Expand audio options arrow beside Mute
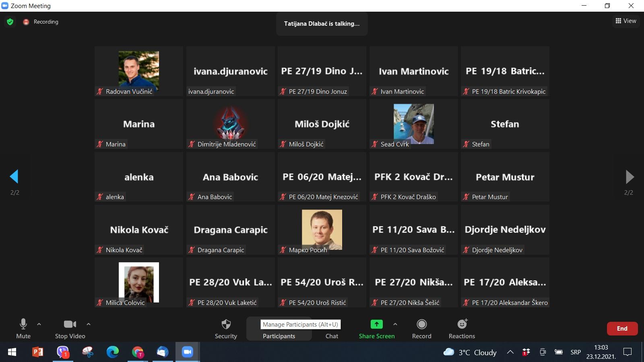Viewport: 644px width, 362px height. click(39, 324)
